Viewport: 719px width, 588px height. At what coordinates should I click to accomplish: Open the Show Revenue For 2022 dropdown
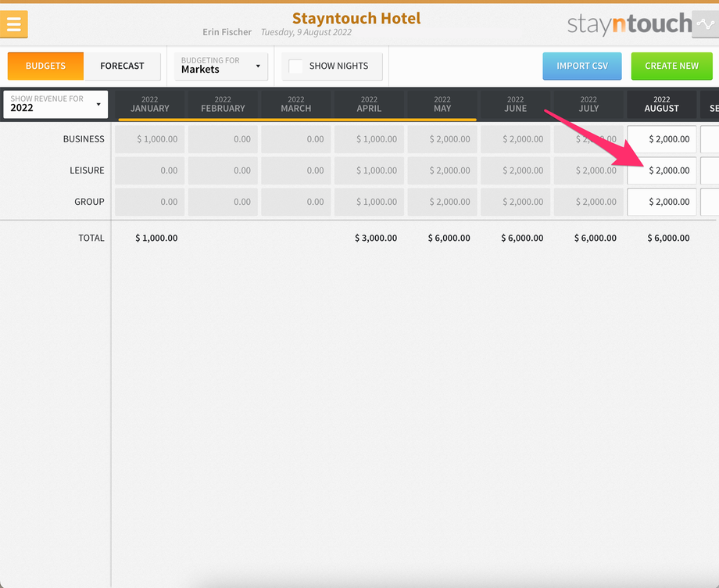55,104
